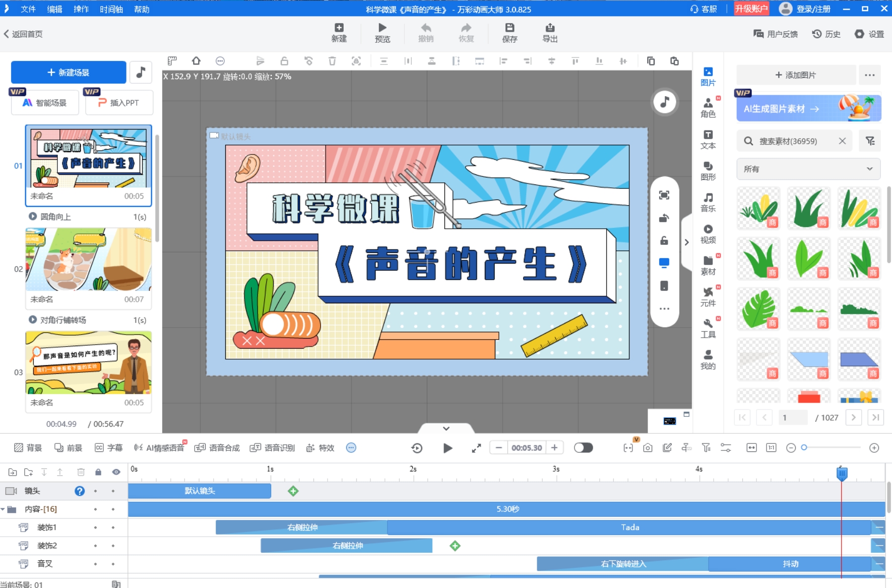Toggle lock icon in timeline header
The width and height of the screenshot is (892, 588).
tap(98, 472)
